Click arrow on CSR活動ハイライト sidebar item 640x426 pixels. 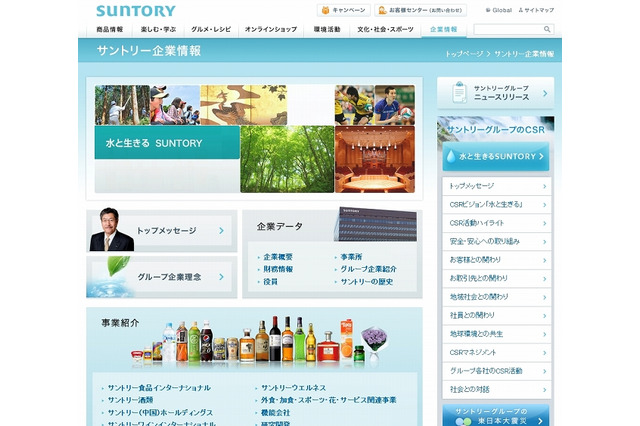point(545,223)
